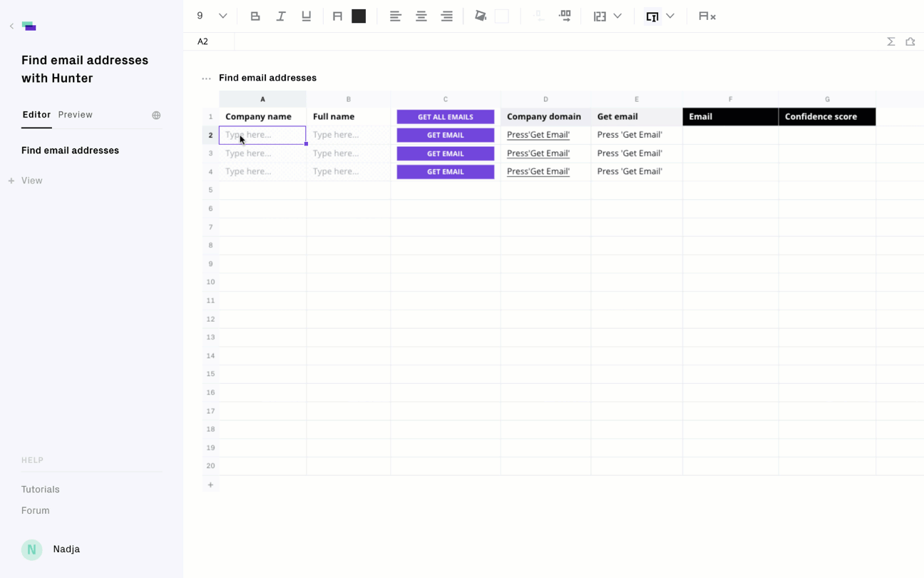Click the app logo icon
Screen dimensions: 924x578
29,26
